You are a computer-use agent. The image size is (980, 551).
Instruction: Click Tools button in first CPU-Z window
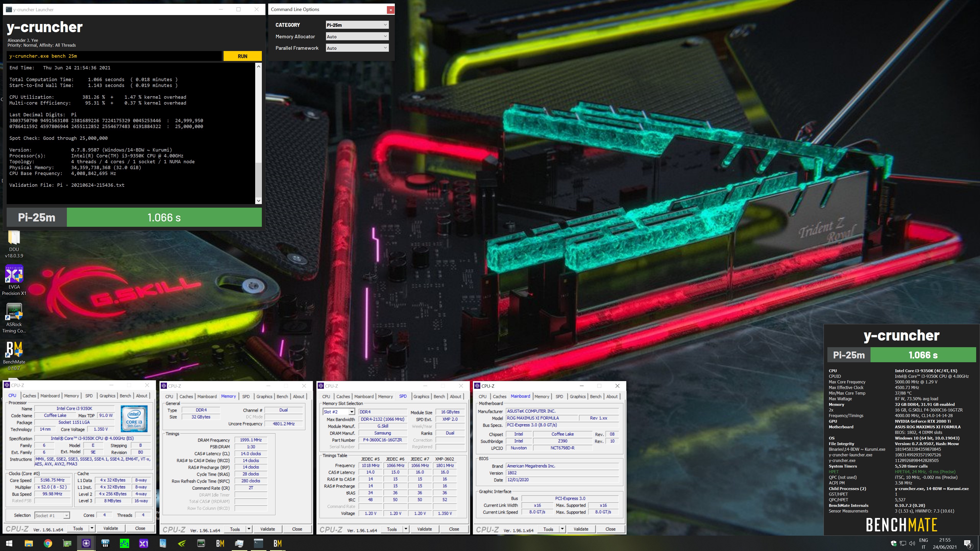point(78,528)
